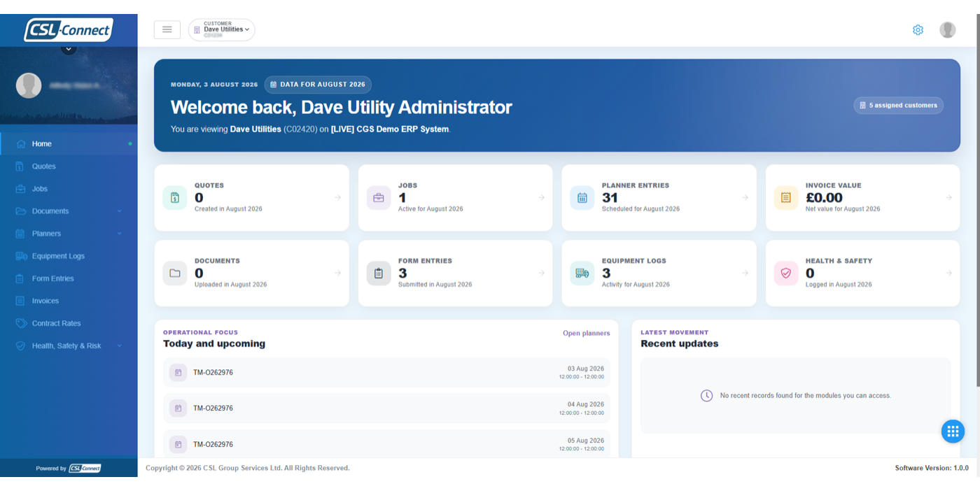Click the Planner Entries calendar icon
The height and width of the screenshot is (491, 980).
tap(582, 198)
